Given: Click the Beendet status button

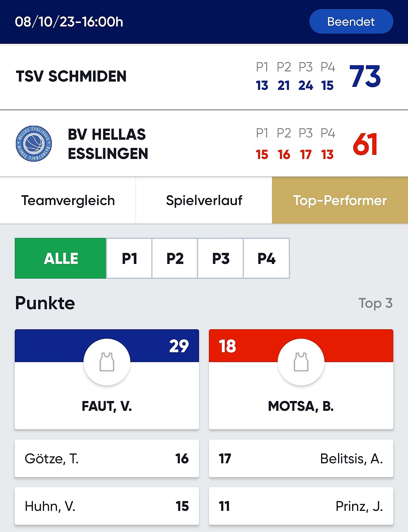Looking at the screenshot, I should tap(351, 22).
